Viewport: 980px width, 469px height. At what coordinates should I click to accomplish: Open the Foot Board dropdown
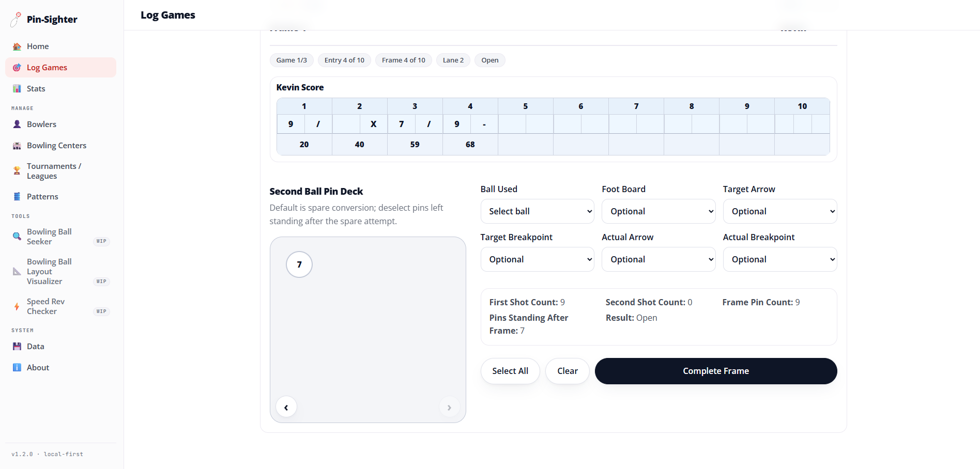coord(659,211)
